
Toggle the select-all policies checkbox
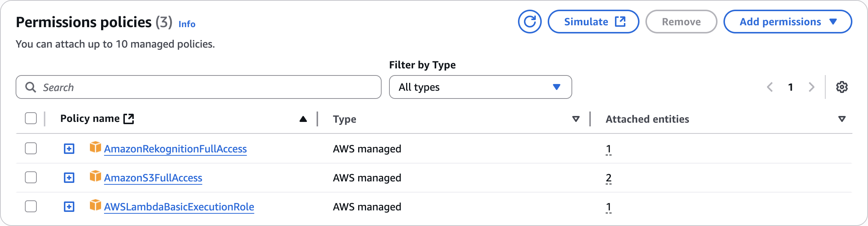click(x=31, y=119)
